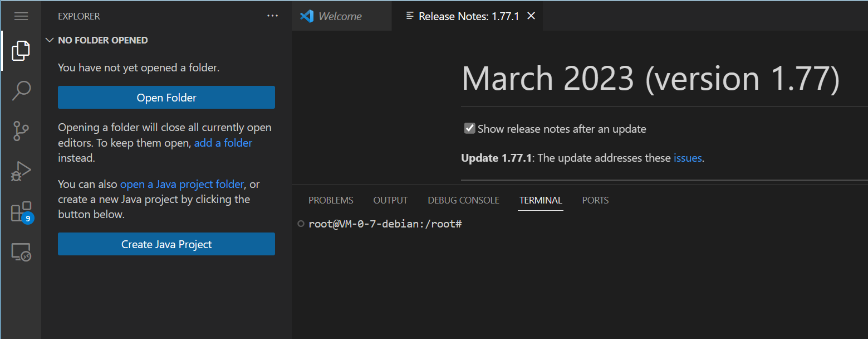Open the issues link in release notes
This screenshot has height=339, width=868.
point(688,158)
